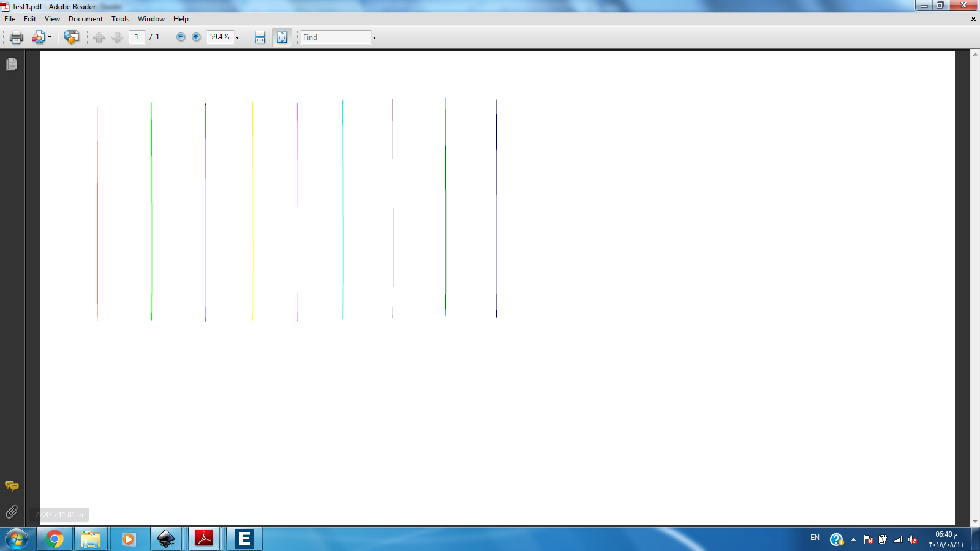Screen dimensions: 980x551
Task: Click the scroll down arrow of the vertical scrollbar
Action: pyautogui.click(x=974, y=522)
